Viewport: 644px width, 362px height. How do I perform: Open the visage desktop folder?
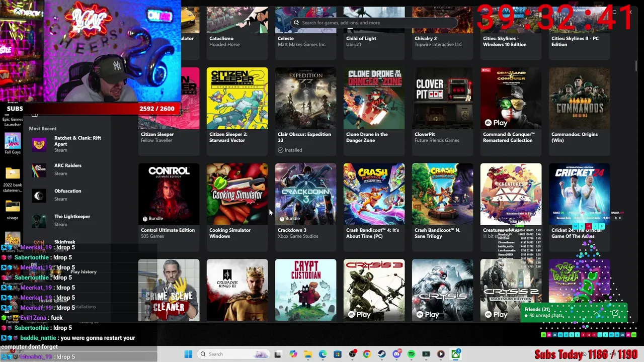13,210
